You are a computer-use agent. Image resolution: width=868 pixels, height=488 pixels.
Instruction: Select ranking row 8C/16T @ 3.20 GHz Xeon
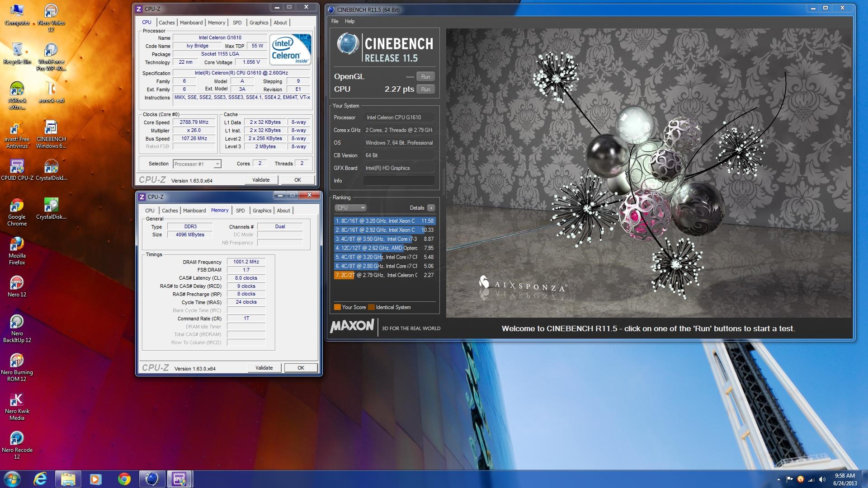(x=385, y=221)
